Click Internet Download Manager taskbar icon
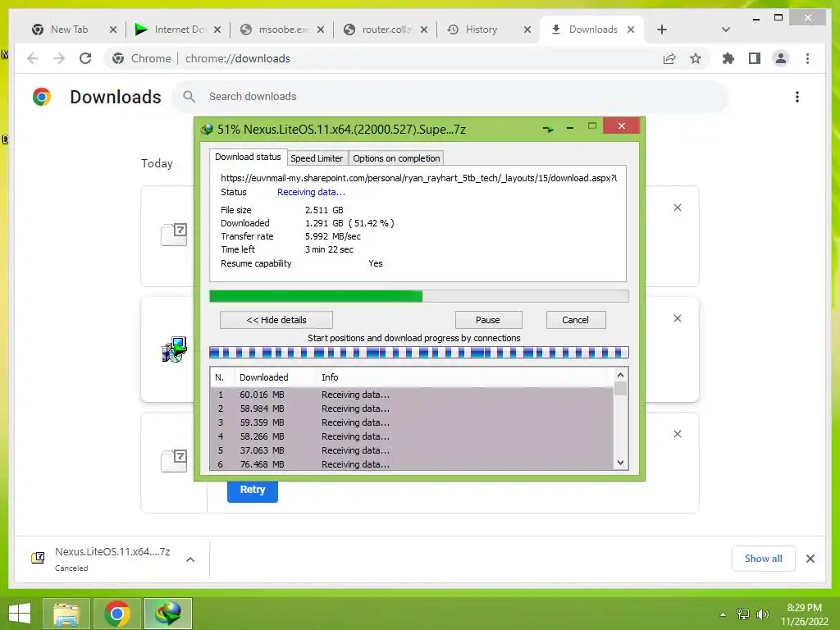Viewport: 840px width, 630px height. point(167,614)
